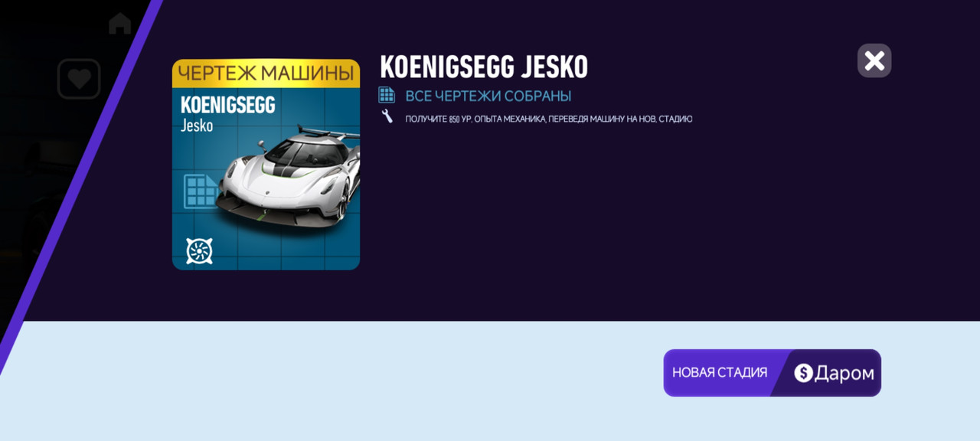The image size is (980, 441).
Task: Click the ЧЕРТЕЖ МАШИНЫ yellow card header
Action: [x=266, y=73]
